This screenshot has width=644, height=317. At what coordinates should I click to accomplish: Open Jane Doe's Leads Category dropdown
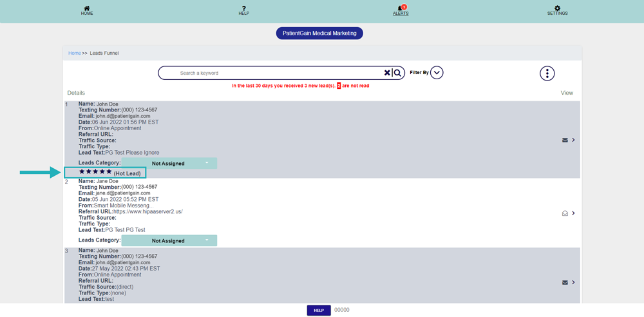[169, 240]
